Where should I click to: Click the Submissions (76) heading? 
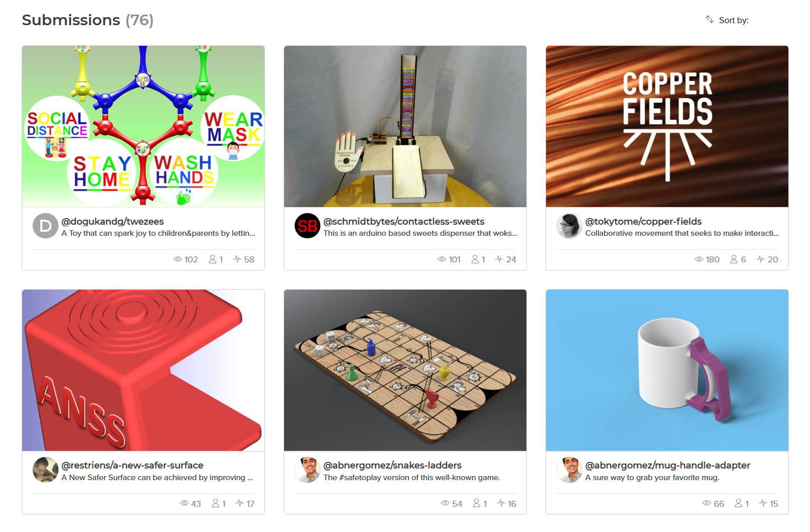coord(88,20)
